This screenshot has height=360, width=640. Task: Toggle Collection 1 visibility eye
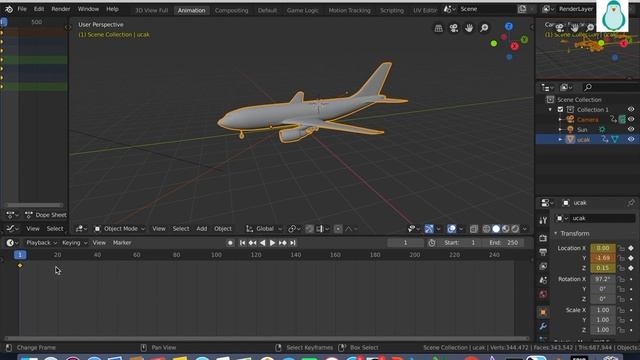[631, 109]
